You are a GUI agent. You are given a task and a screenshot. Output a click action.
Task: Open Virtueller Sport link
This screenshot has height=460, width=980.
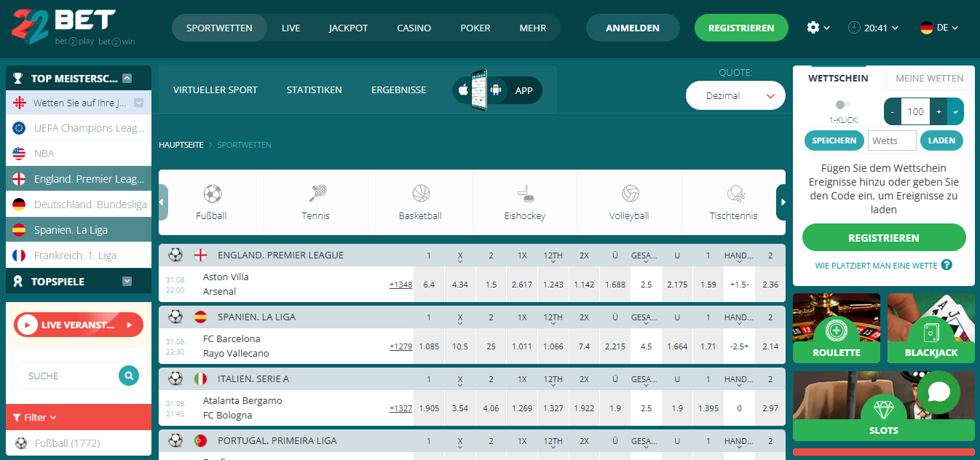pos(216,90)
